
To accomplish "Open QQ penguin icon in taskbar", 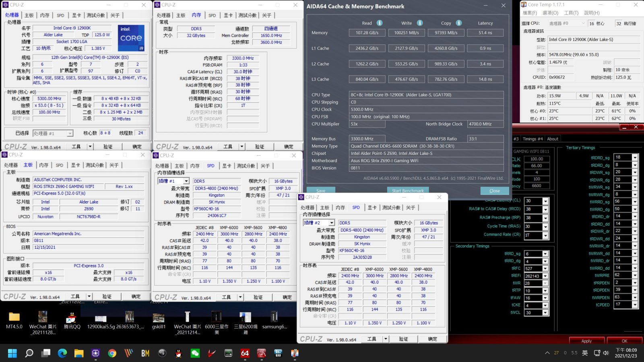I will (x=179, y=353).
